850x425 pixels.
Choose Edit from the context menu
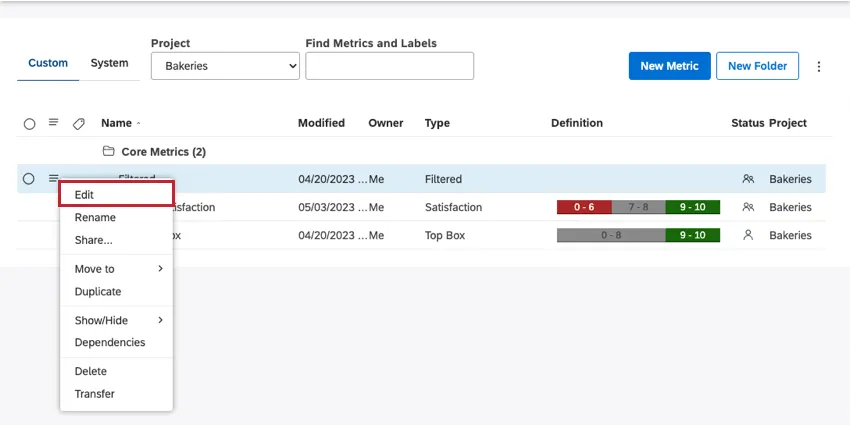pyautogui.click(x=116, y=194)
